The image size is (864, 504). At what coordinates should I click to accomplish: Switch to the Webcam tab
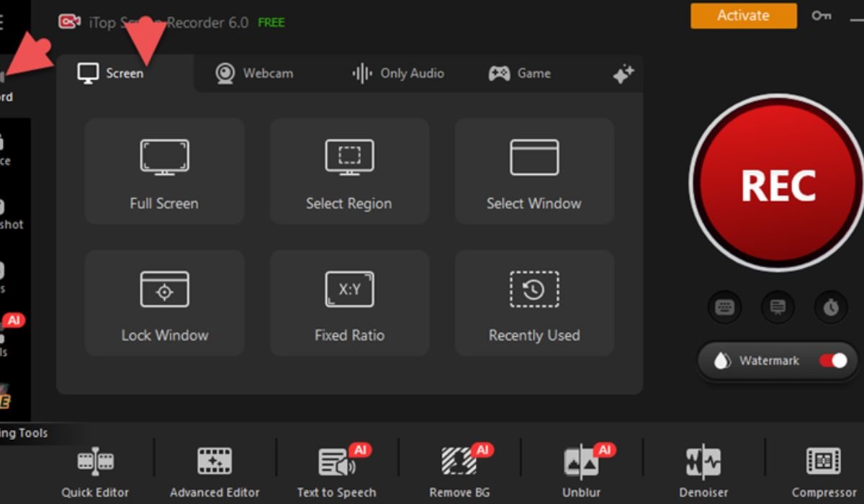pos(255,73)
